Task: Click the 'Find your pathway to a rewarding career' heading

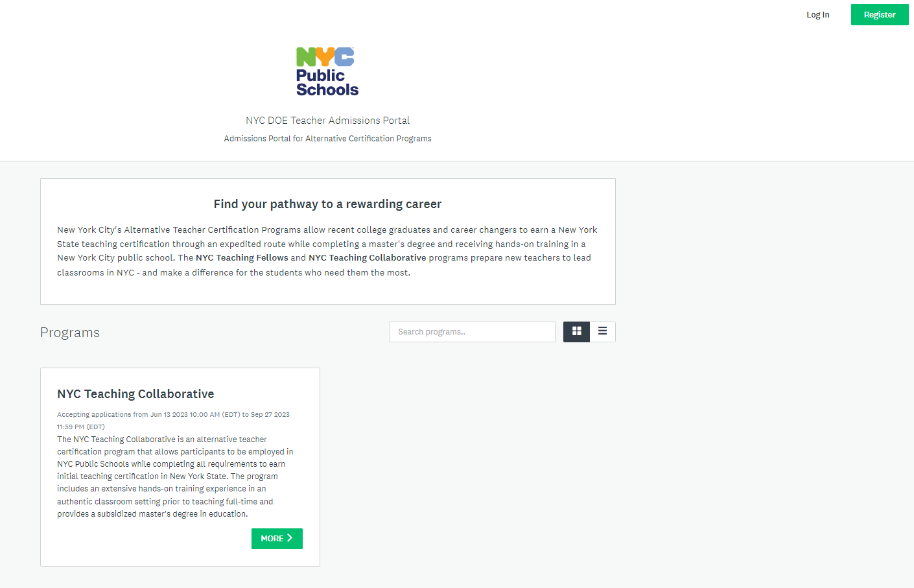Action: click(x=327, y=204)
